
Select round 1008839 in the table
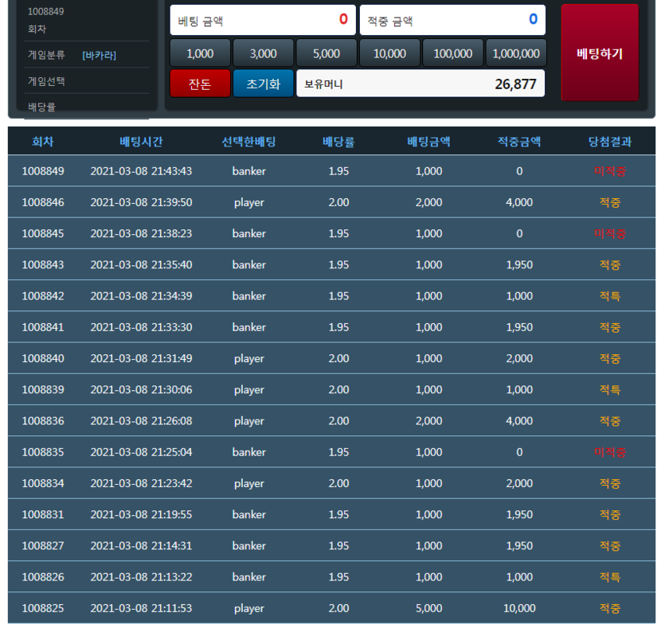pyautogui.click(x=43, y=389)
